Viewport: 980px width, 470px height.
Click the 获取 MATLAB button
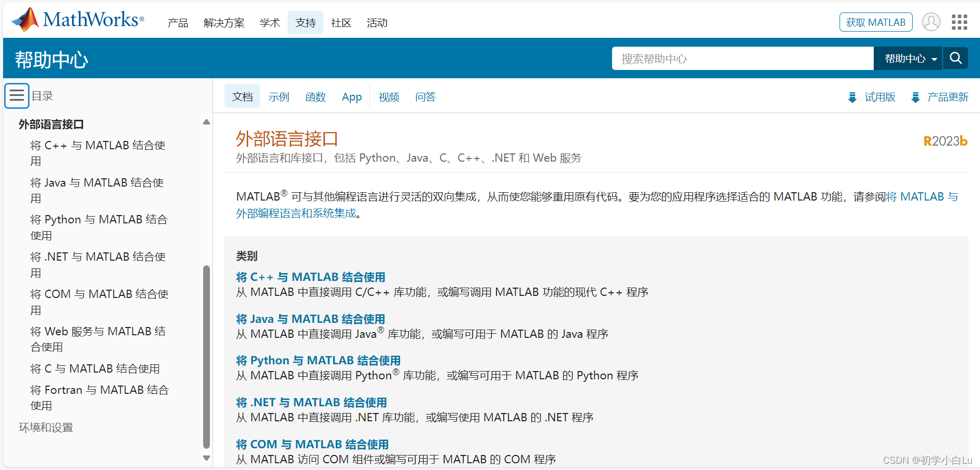(875, 22)
